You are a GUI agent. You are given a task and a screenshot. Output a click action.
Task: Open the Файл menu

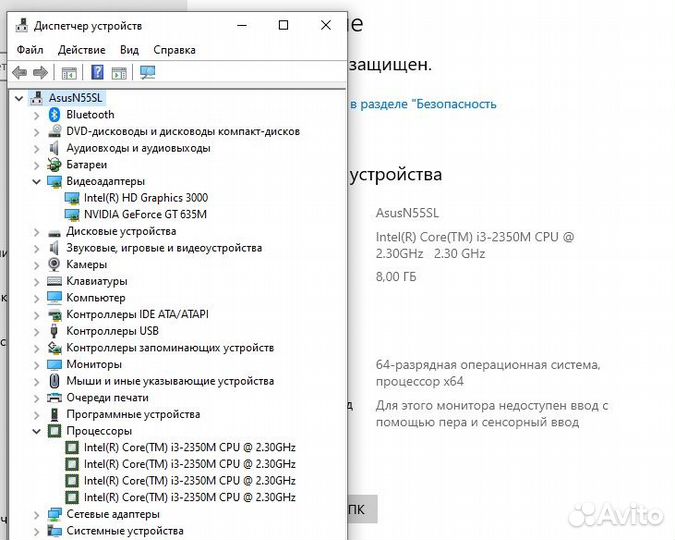30,50
